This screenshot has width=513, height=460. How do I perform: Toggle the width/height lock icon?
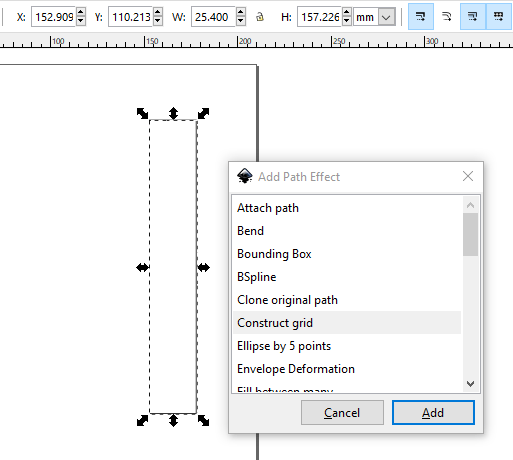pyautogui.click(x=260, y=17)
